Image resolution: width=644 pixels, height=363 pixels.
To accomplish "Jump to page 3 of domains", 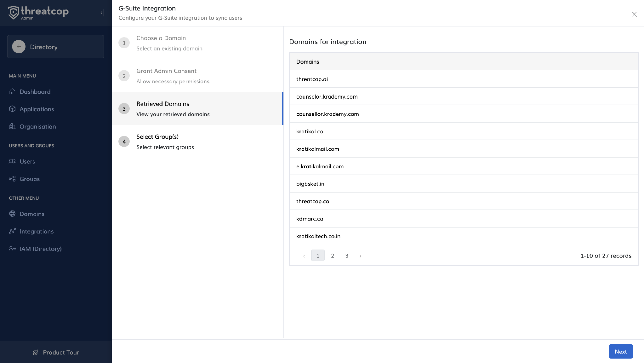I will click(x=347, y=255).
